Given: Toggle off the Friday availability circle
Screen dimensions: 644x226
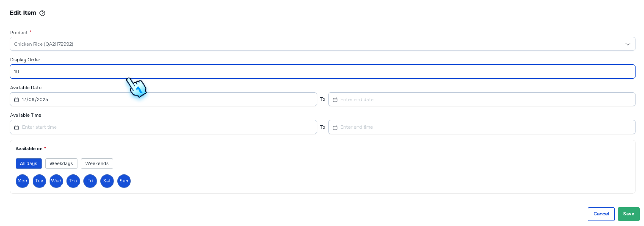Looking at the screenshot, I should (x=90, y=181).
